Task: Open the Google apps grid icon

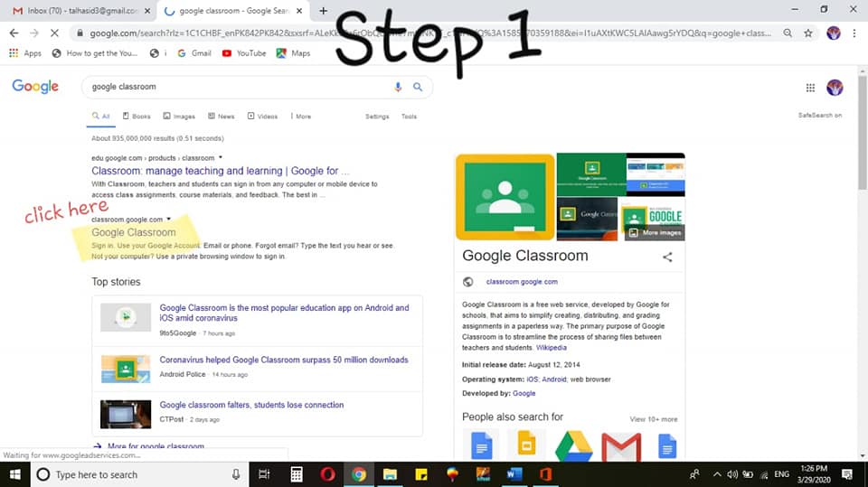Action: click(810, 88)
